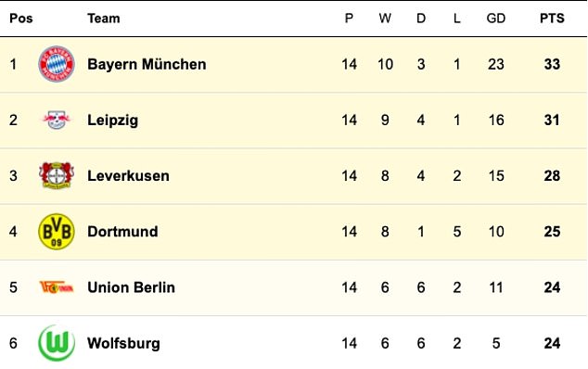Click the yellow BVB 09 Dortmund badge
588x369 pixels.
click(x=57, y=232)
